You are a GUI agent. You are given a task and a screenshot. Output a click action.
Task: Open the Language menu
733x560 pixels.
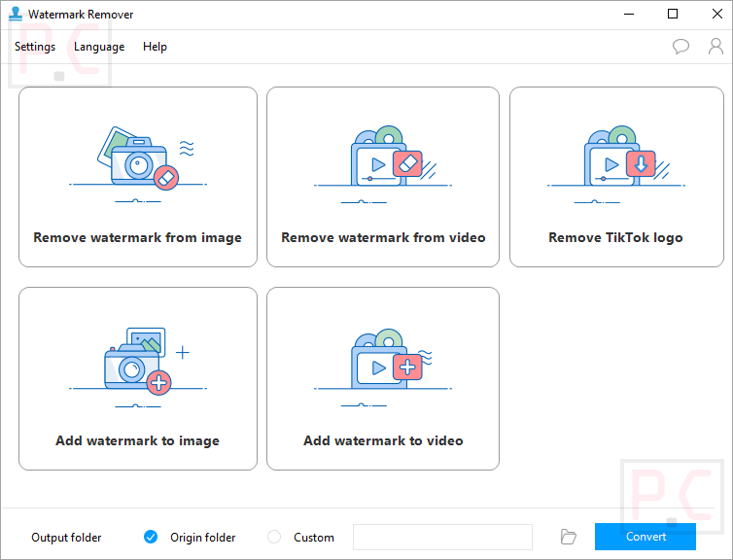click(x=99, y=47)
